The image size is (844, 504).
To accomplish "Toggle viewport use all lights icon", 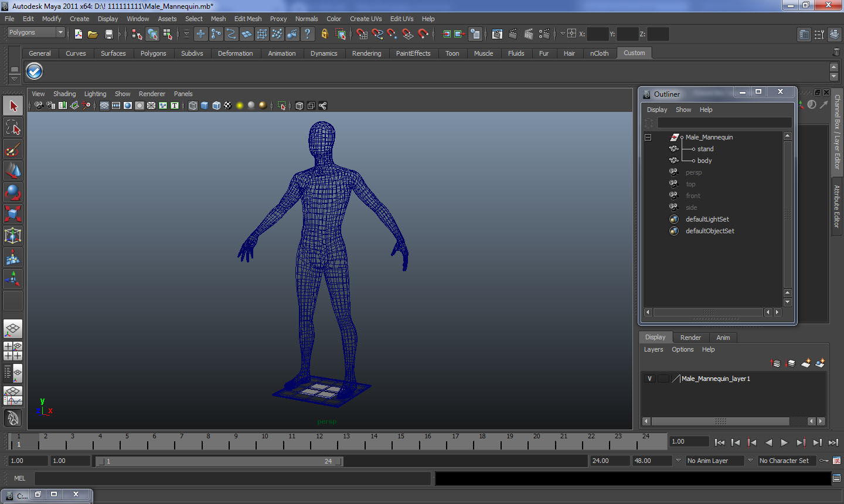I will pyautogui.click(x=239, y=105).
